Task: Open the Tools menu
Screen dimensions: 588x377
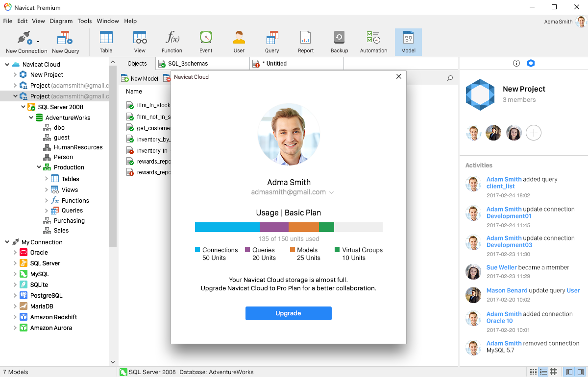Action: point(85,21)
